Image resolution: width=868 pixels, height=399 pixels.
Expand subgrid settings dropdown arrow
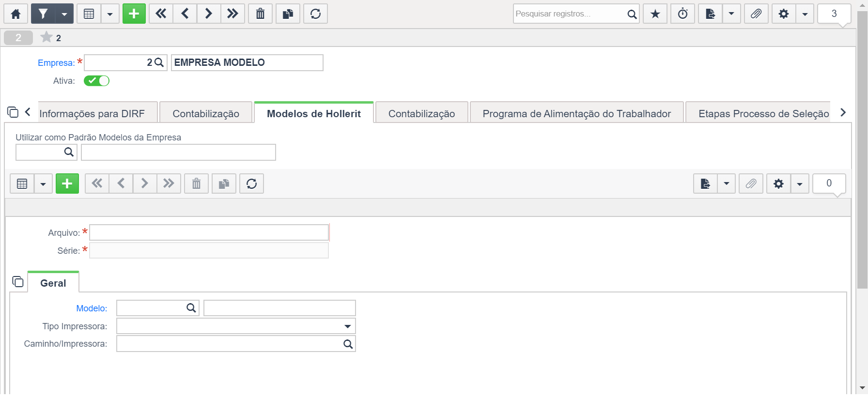[x=800, y=184]
